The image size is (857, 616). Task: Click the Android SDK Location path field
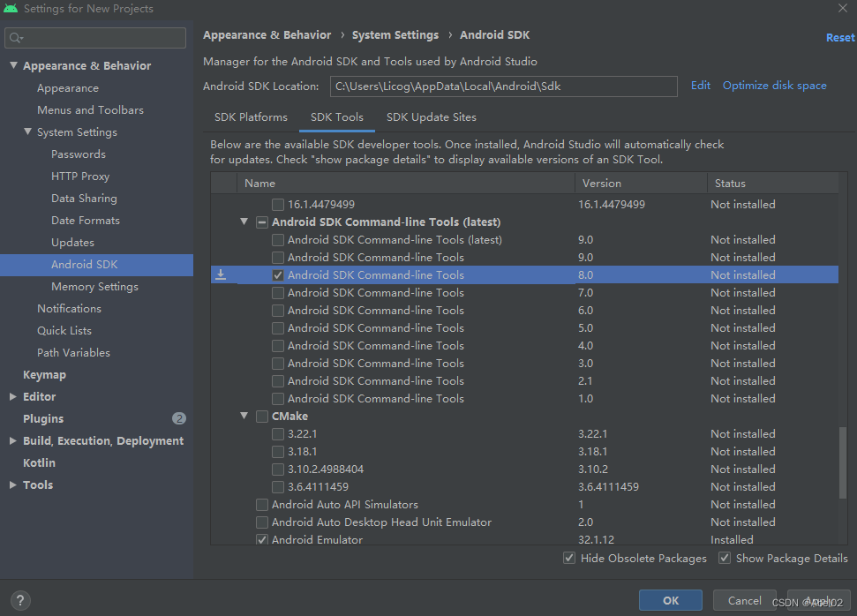[x=503, y=86]
